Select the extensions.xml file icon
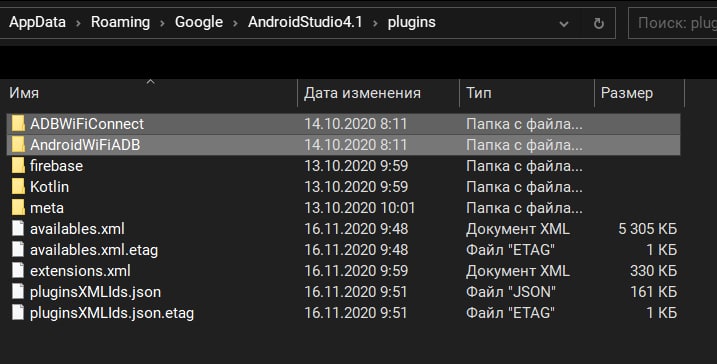Image resolution: width=717 pixels, height=364 pixels. 18,270
